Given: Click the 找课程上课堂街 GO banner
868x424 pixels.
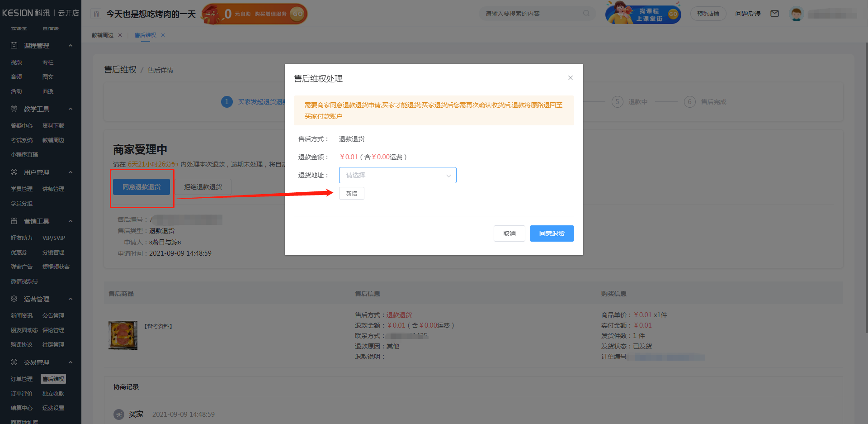Looking at the screenshot, I should click(x=642, y=14).
